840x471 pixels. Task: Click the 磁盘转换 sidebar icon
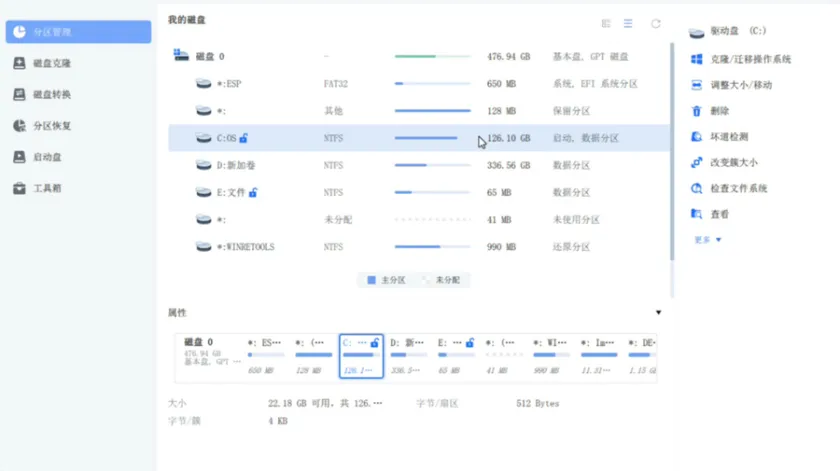point(19,94)
